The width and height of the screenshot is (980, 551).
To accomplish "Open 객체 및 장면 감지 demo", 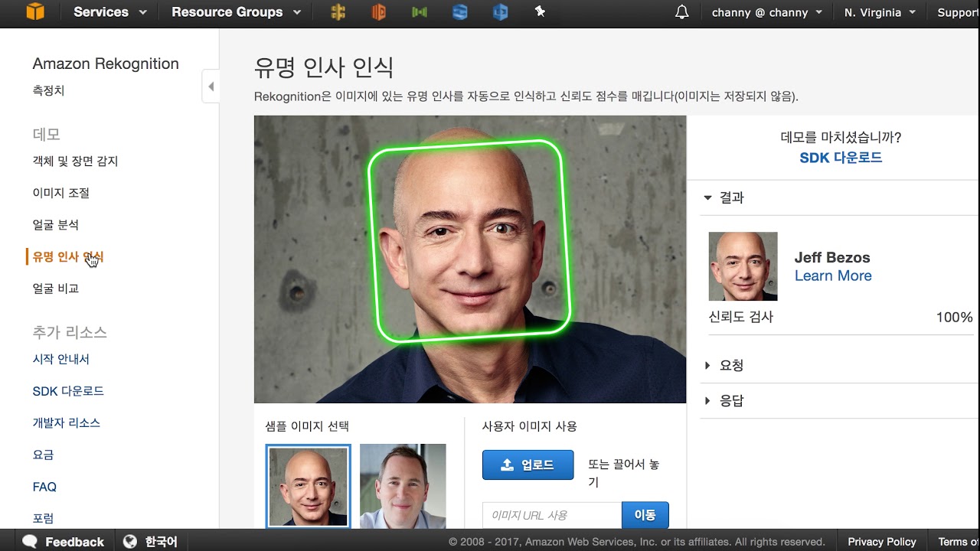I will [75, 161].
